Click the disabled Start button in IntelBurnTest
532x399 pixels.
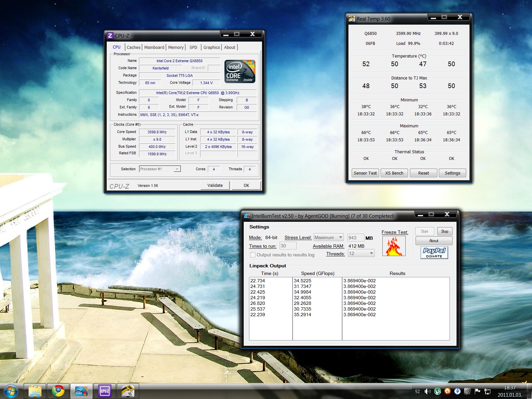point(425,231)
